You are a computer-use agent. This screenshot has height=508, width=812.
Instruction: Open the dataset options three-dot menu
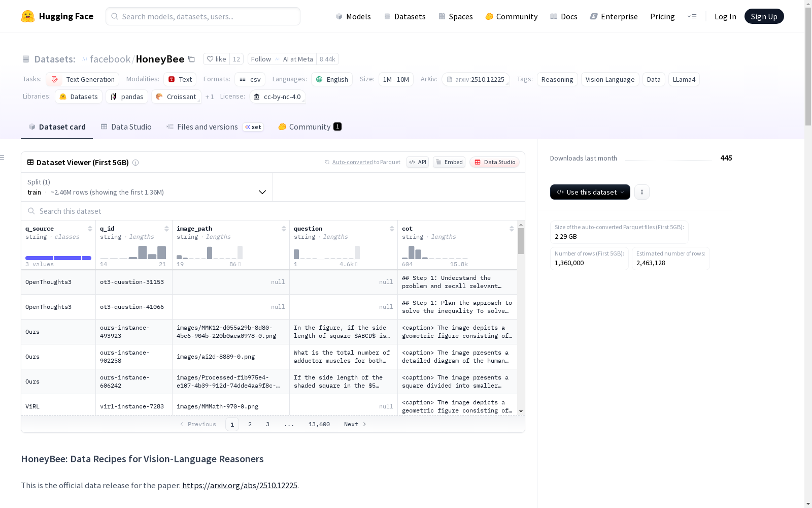click(x=642, y=192)
